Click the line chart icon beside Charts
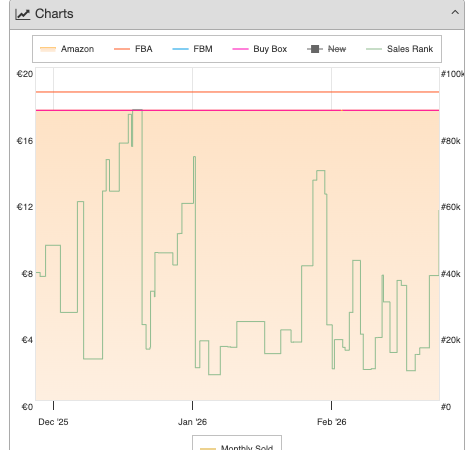The image size is (474, 450). coord(23,14)
